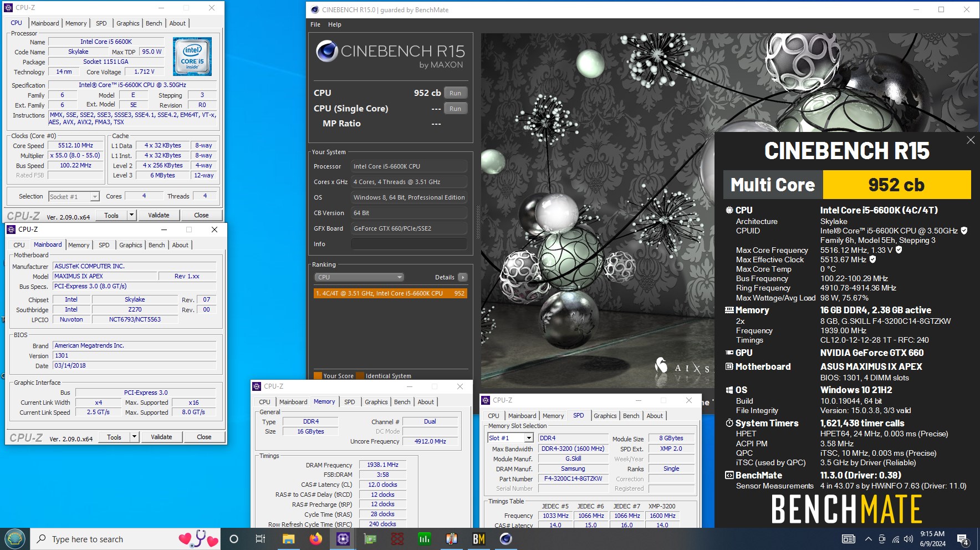This screenshot has width=980, height=550.
Task: Click the verified shield next to CPUID
Action: tap(964, 231)
